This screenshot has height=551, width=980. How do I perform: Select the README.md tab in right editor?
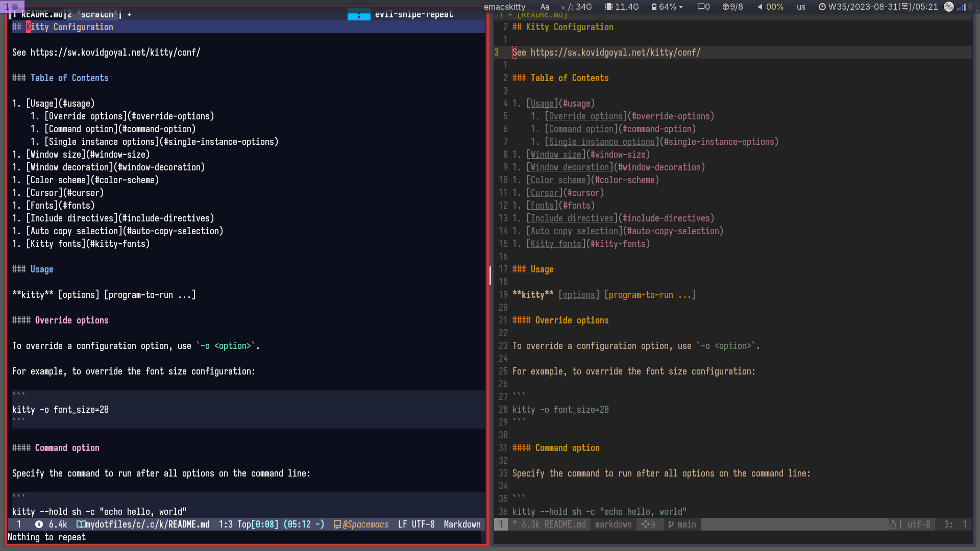coord(542,15)
